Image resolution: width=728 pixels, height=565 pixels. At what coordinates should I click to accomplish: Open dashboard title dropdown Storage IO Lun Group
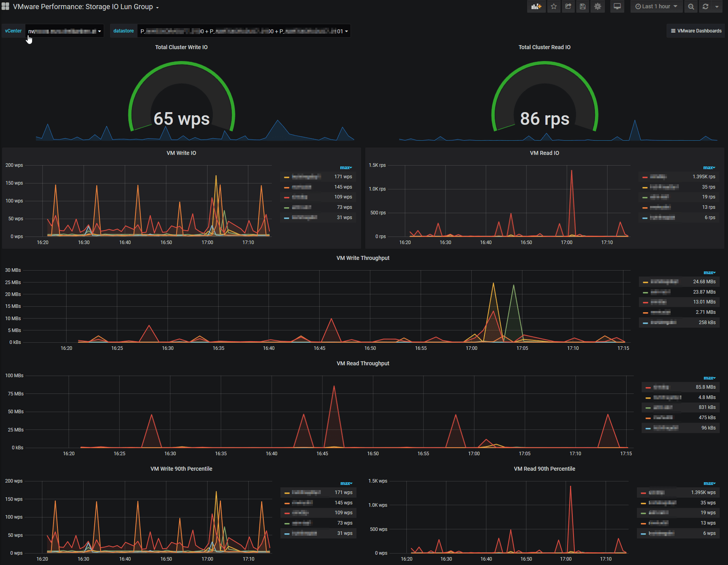point(86,7)
